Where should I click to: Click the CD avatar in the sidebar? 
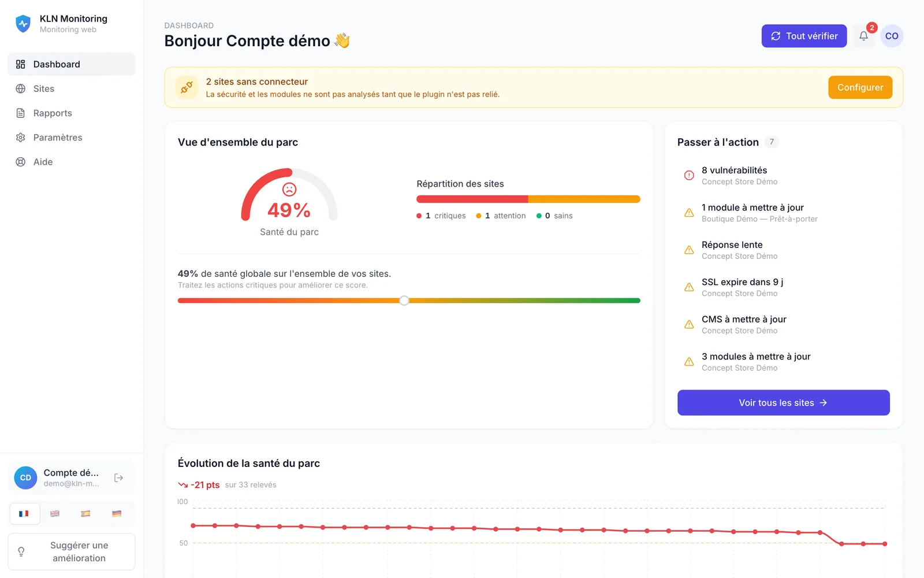click(25, 477)
